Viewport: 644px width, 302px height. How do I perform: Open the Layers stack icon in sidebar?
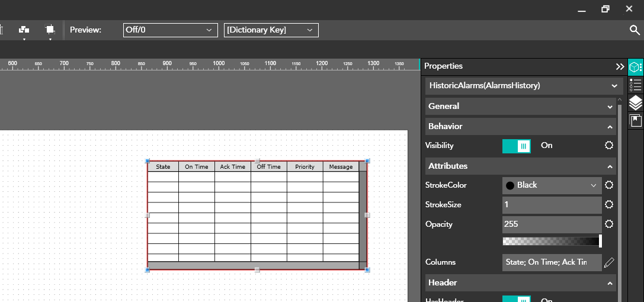[635, 103]
